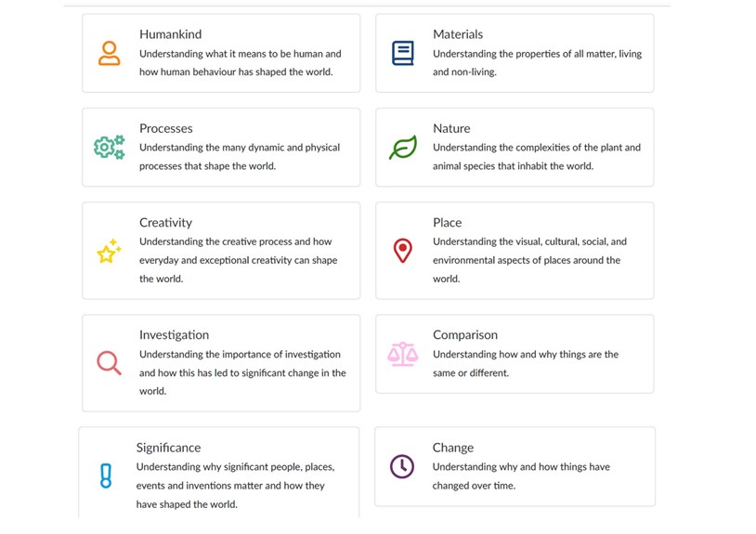Open the Humankind heading
This screenshot has height=534, width=756.
point(171,34)
